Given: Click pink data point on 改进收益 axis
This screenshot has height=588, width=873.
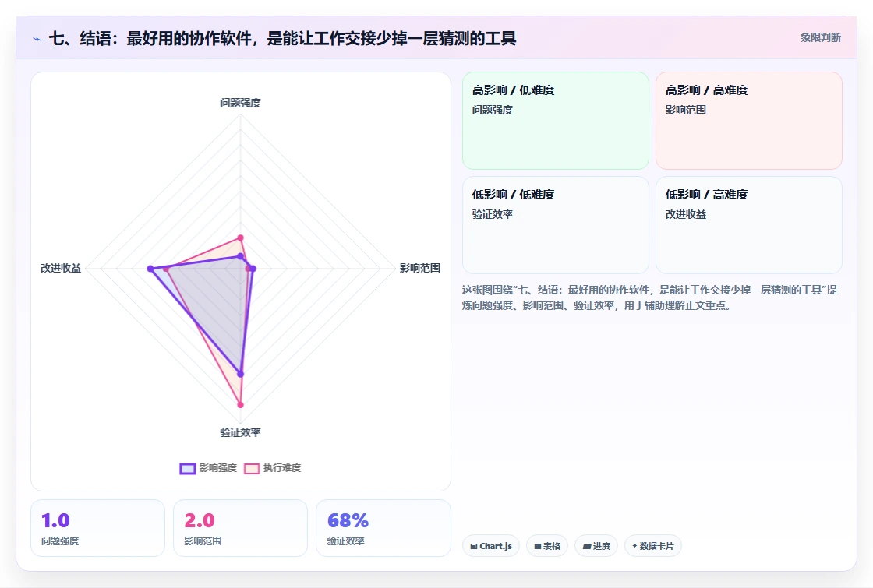Looking at the screenshot, I should [166, 269].
